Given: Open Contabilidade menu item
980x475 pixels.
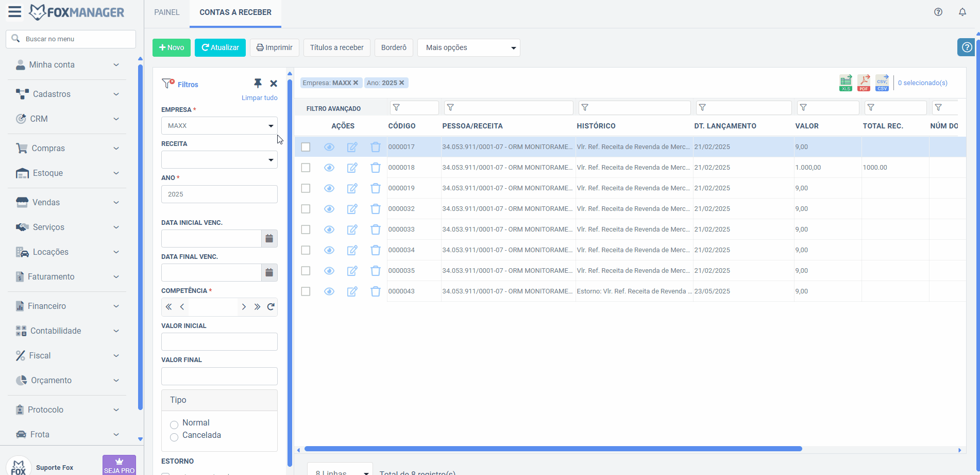Looking at the screenshot, I should 67,331.
